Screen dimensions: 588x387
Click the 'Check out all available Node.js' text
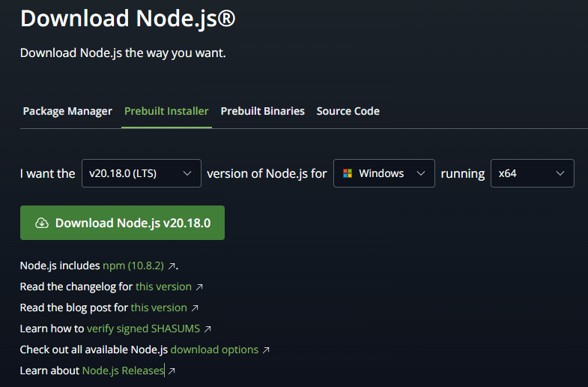(94, 349)
